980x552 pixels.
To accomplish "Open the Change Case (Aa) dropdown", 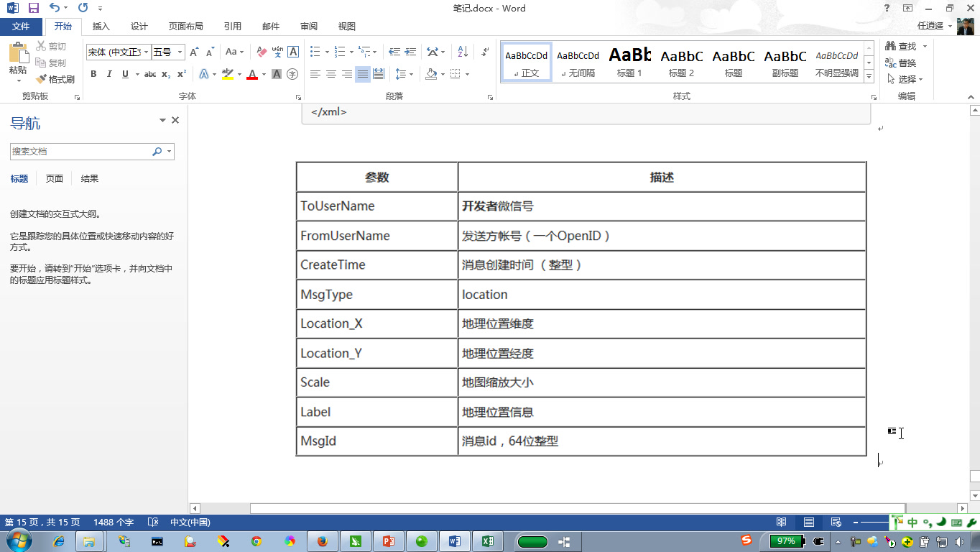I will coord(234,52).
